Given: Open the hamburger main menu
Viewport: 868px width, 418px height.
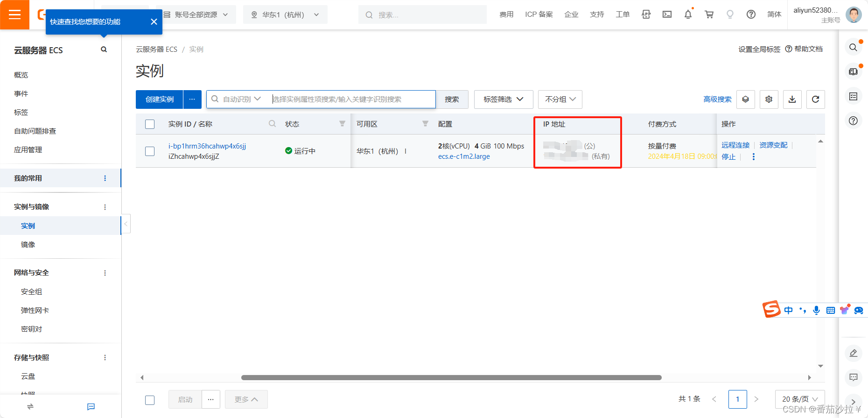Looking at the screenshot, I should (x=14, y=14).
